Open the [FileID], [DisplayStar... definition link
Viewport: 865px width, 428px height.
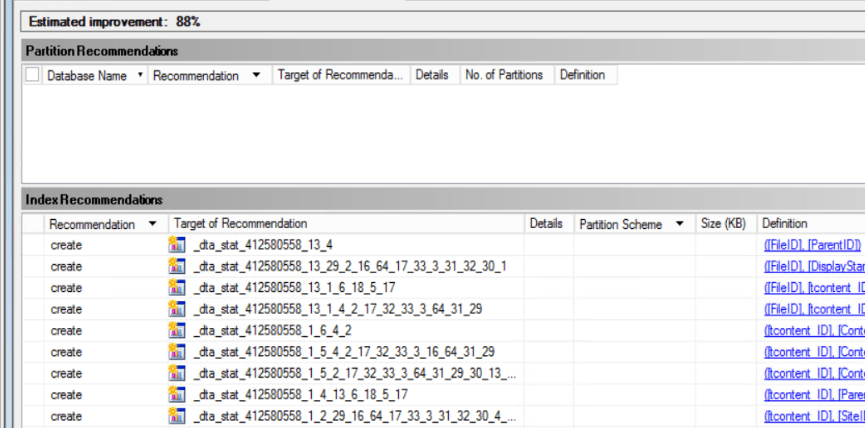pyautogui.click(x=814, y=266)
